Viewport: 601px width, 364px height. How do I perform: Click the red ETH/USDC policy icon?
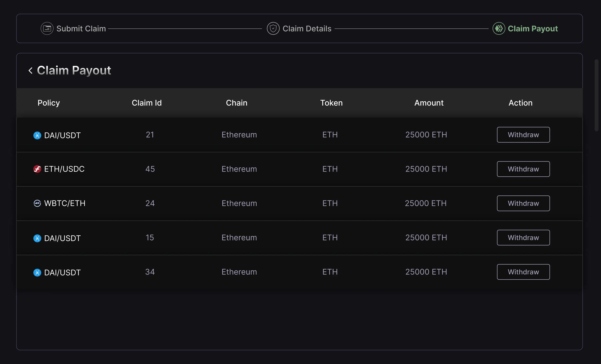click(37, 169)
